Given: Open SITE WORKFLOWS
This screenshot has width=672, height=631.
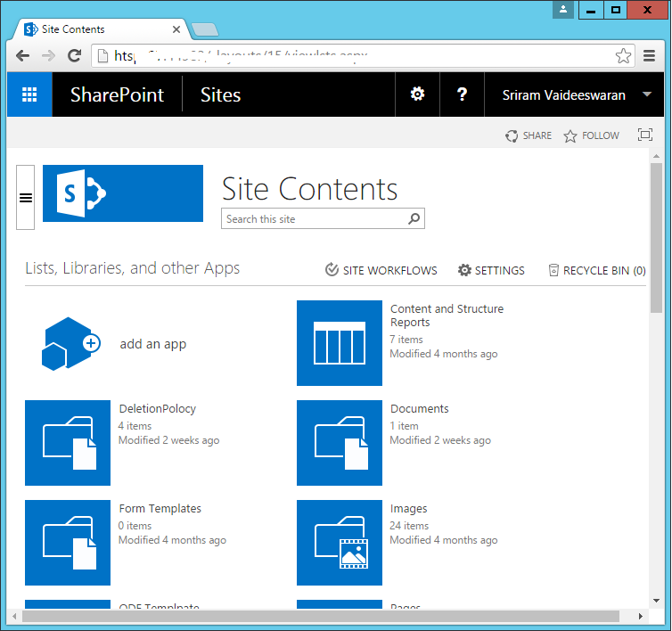Looking at the screenshot, I should (x=381, y=270).
